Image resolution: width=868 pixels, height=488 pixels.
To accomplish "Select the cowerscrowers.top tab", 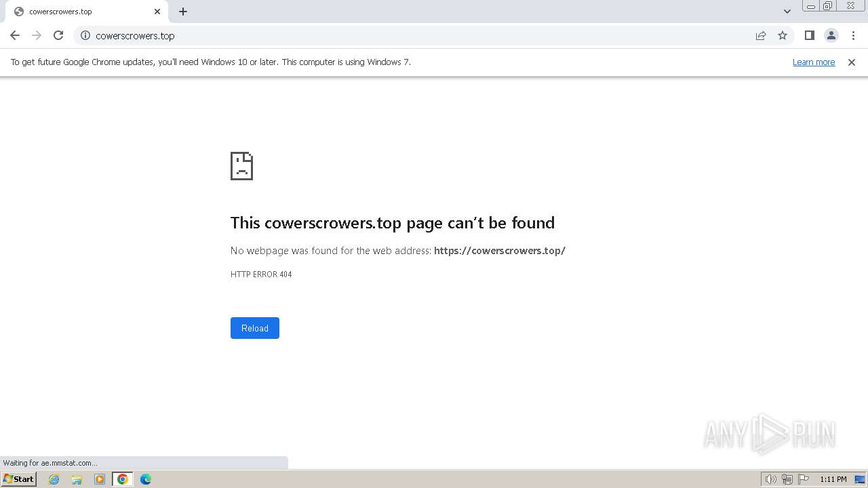I will click(87, 12).
